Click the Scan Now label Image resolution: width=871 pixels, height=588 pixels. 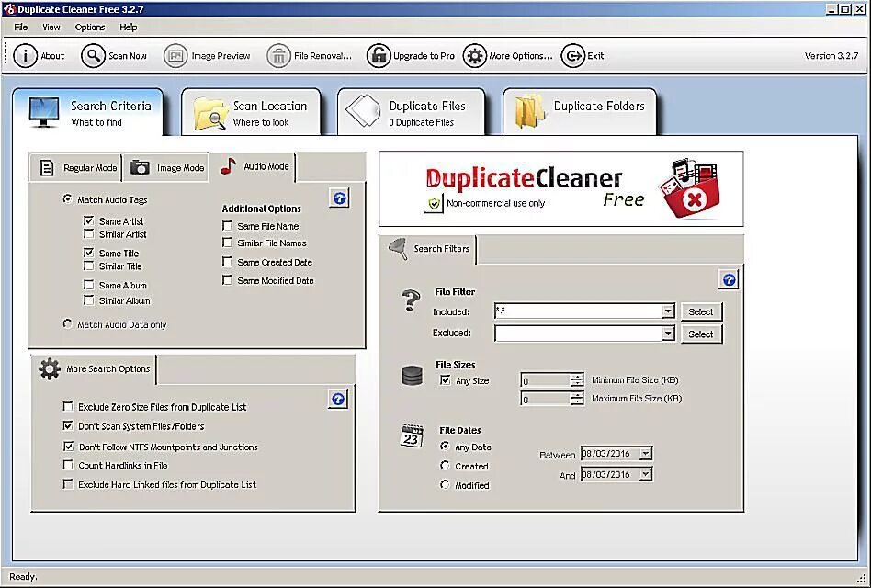(x=127, y=55)
